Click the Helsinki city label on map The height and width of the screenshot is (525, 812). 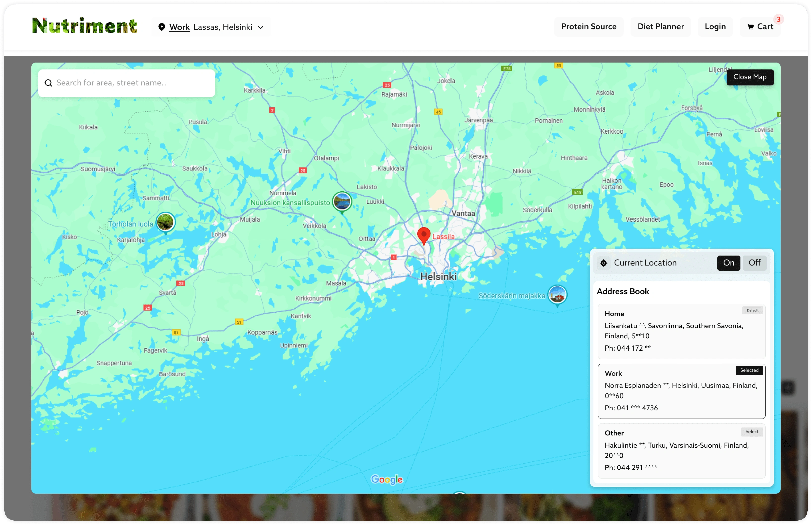coord(438,277)
